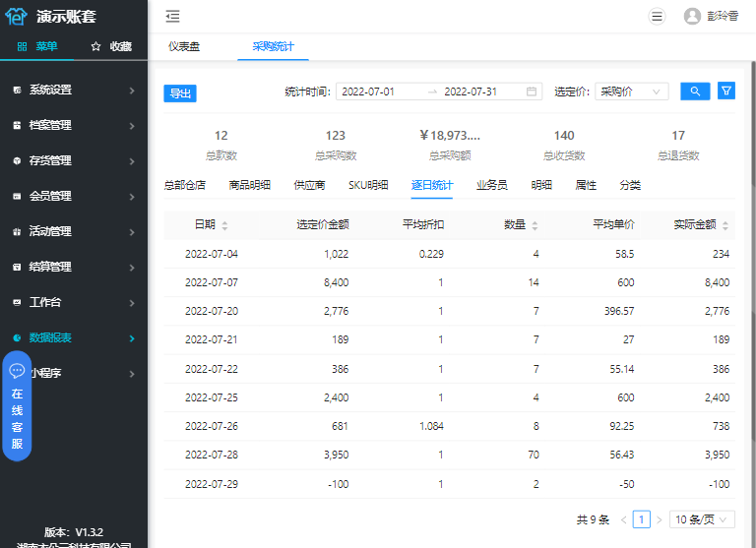Go to next page arrow
Viewport: 756px width, 548px height.
[x=660, y=519]
